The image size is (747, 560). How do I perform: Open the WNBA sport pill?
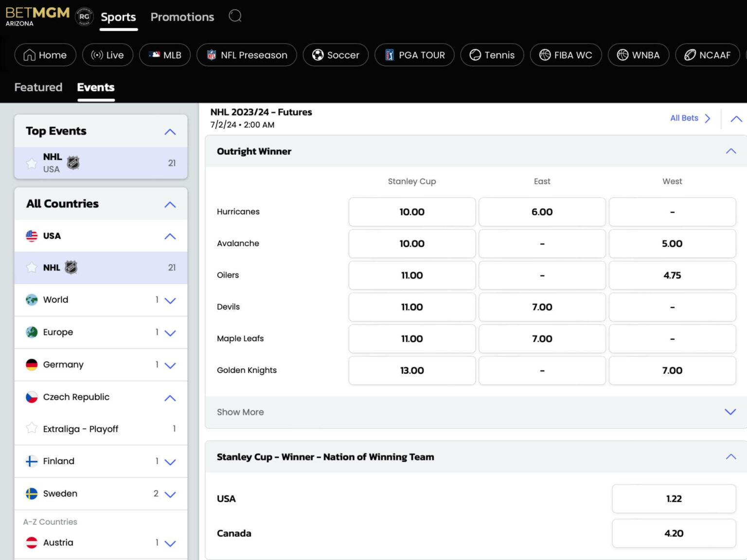639,55
